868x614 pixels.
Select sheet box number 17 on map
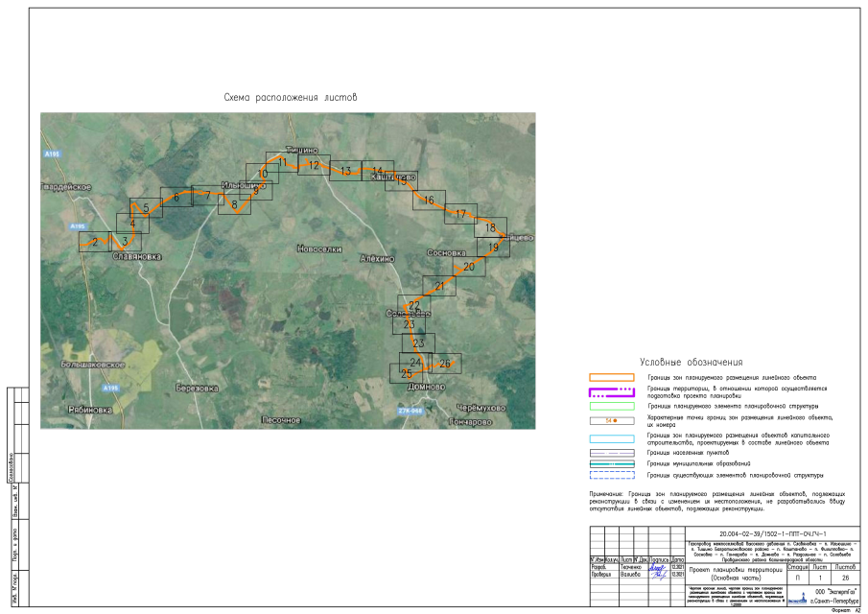click(461, 214)
